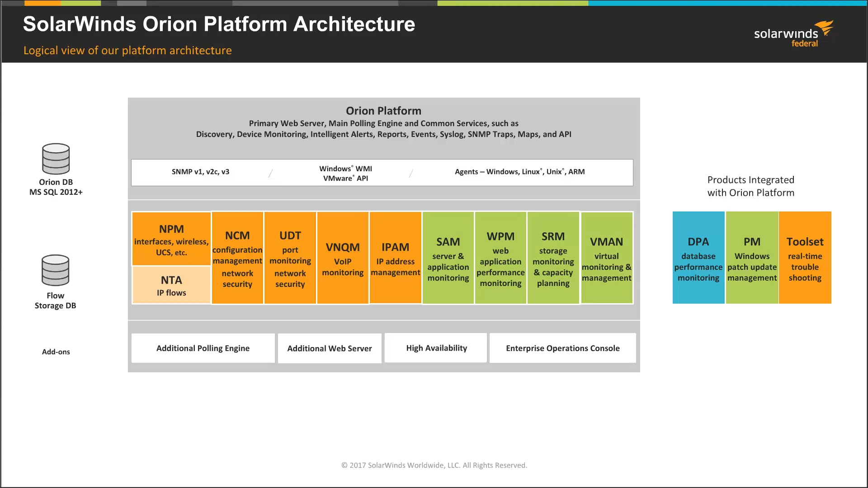Click the NCM configuration management tile
The width and height of the screenshot is (868, 488).
(x=237, y=258)
